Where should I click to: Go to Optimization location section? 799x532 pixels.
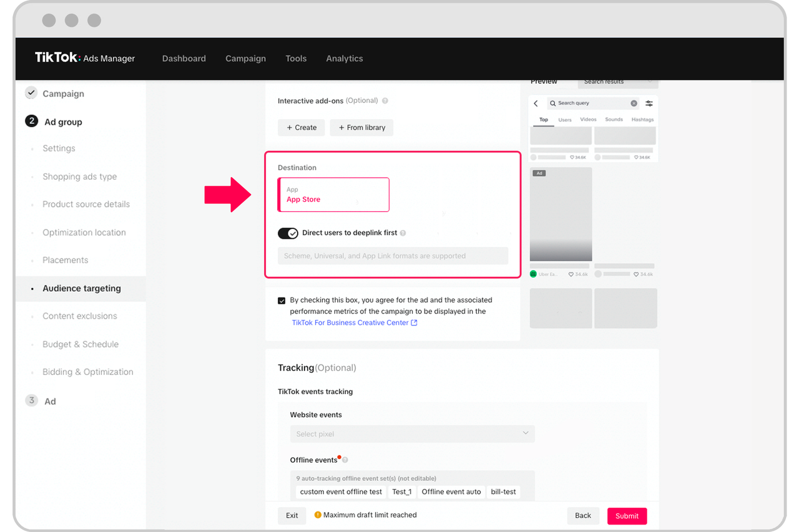pos(84,232)
